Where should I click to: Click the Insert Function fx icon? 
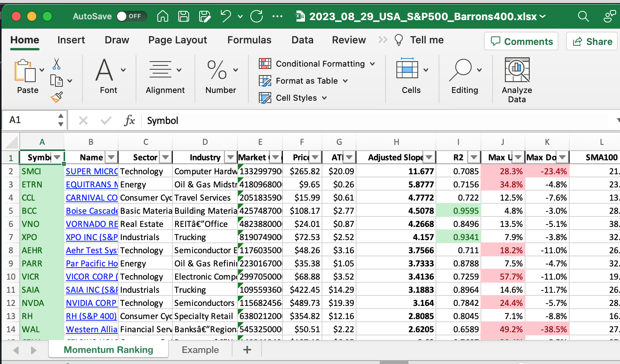129,120
